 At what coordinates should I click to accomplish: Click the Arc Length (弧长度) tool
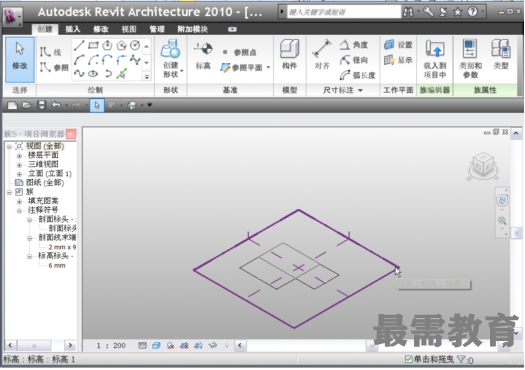tap(357, 75)
